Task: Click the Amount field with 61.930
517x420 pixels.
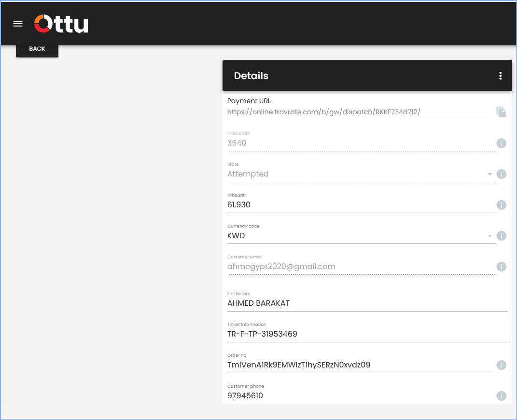Action: point(361,205)
